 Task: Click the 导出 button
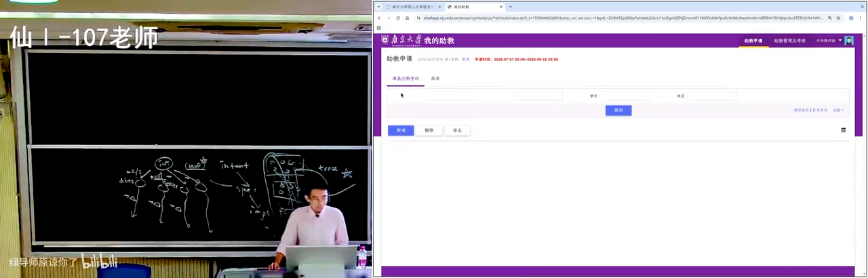(457, 130)
